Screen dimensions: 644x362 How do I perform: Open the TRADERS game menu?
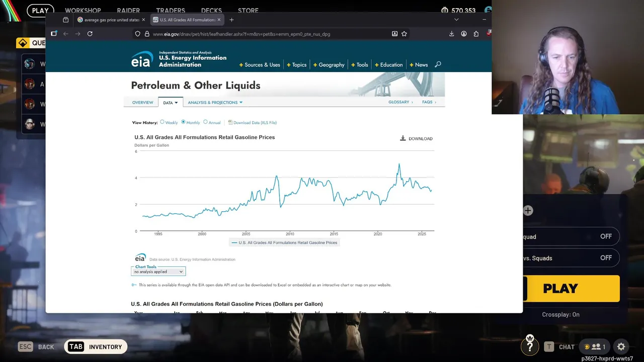click(x=171, y=11)
